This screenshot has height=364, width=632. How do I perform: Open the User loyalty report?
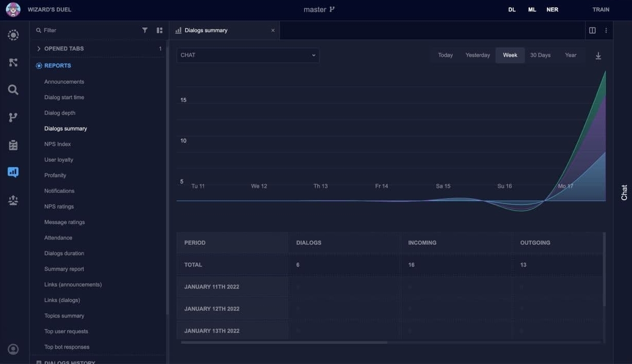coord(58,160)
